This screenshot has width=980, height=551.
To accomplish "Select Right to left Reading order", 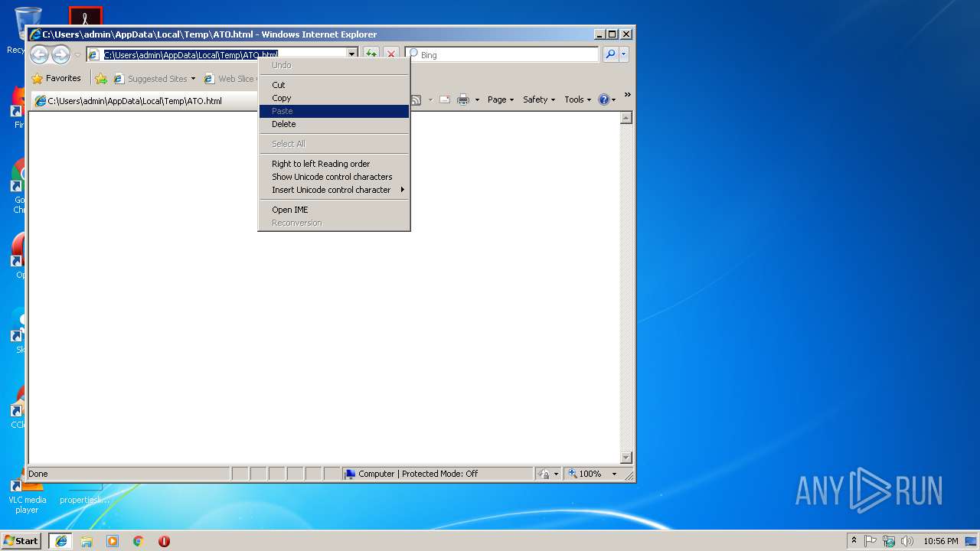I will 334,164.
